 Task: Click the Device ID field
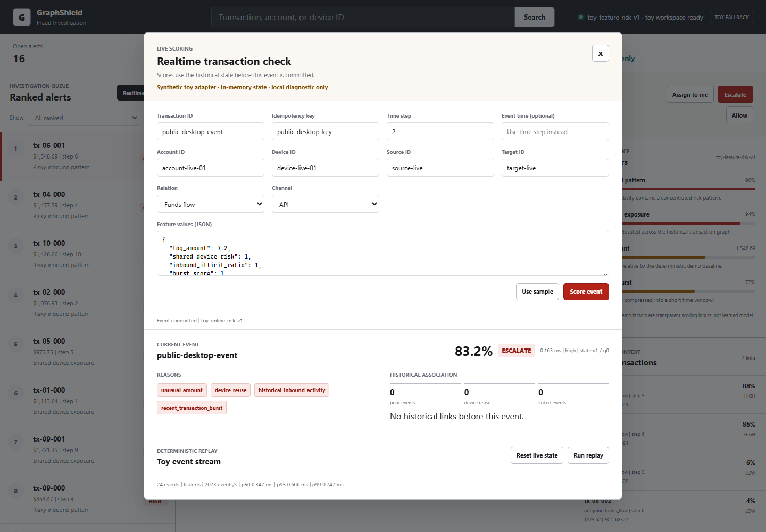click(x=326, y=168)
